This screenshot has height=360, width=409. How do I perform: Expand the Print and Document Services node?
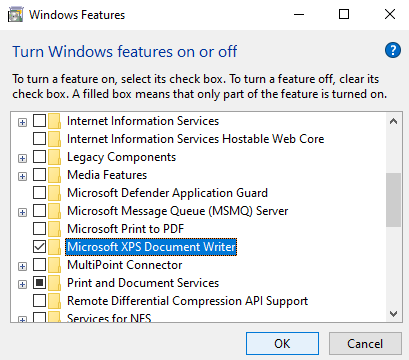tap(22, 284)
